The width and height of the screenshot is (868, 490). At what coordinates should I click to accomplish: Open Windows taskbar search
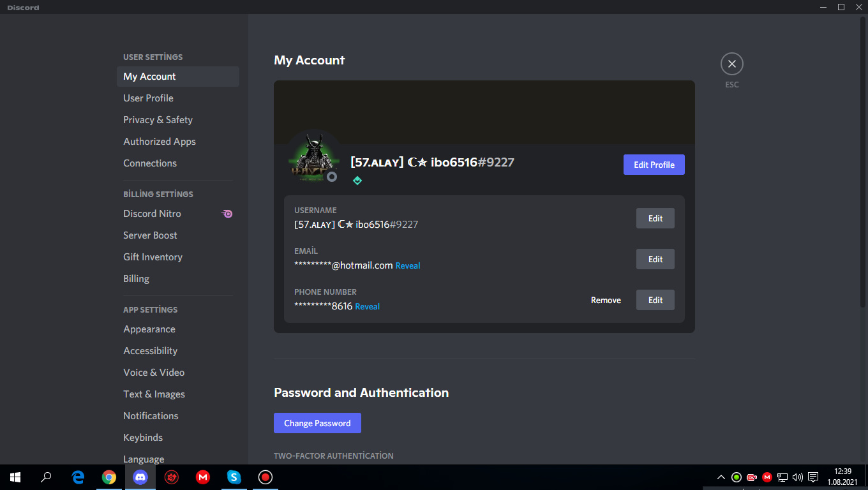[x=46, y=477]
